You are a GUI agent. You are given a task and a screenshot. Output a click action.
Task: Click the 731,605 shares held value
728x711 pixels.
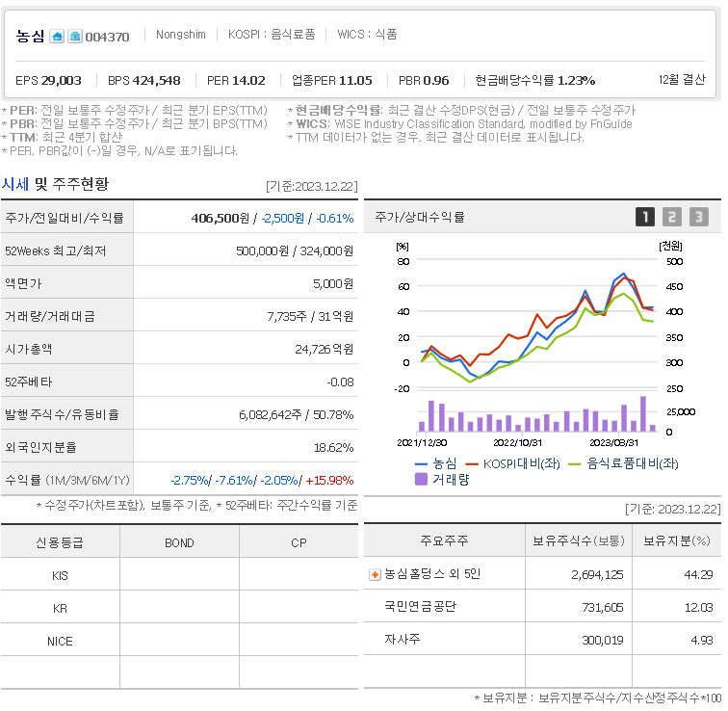coord(603,608)
